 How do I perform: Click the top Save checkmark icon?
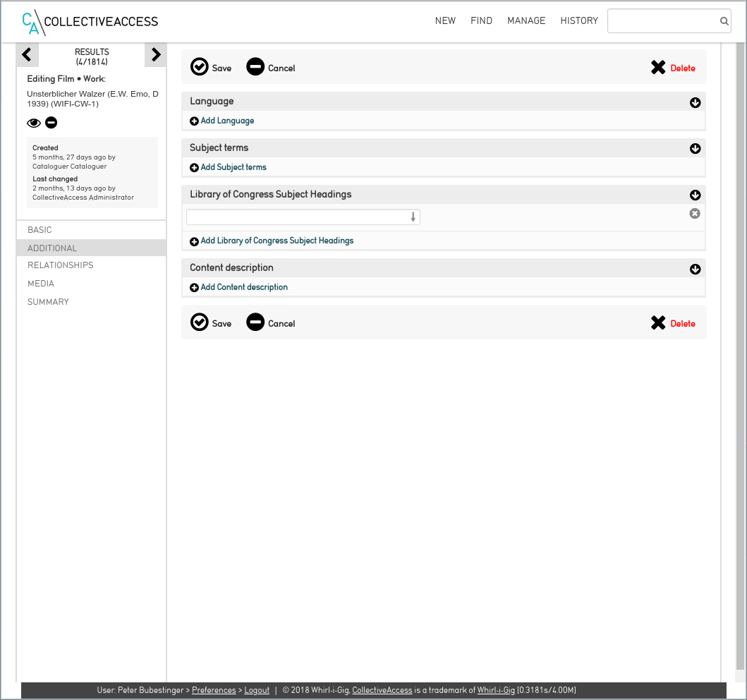200,67
